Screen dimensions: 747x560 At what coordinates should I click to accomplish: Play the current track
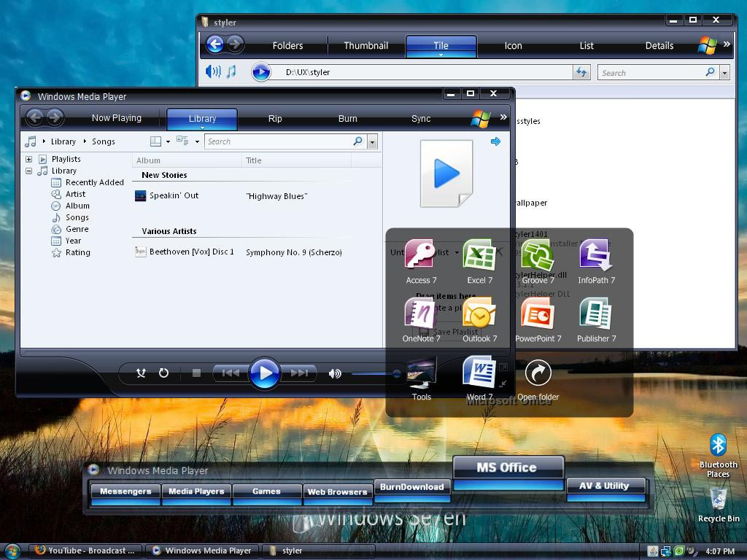pyautogui.click(x=264, y=373)
